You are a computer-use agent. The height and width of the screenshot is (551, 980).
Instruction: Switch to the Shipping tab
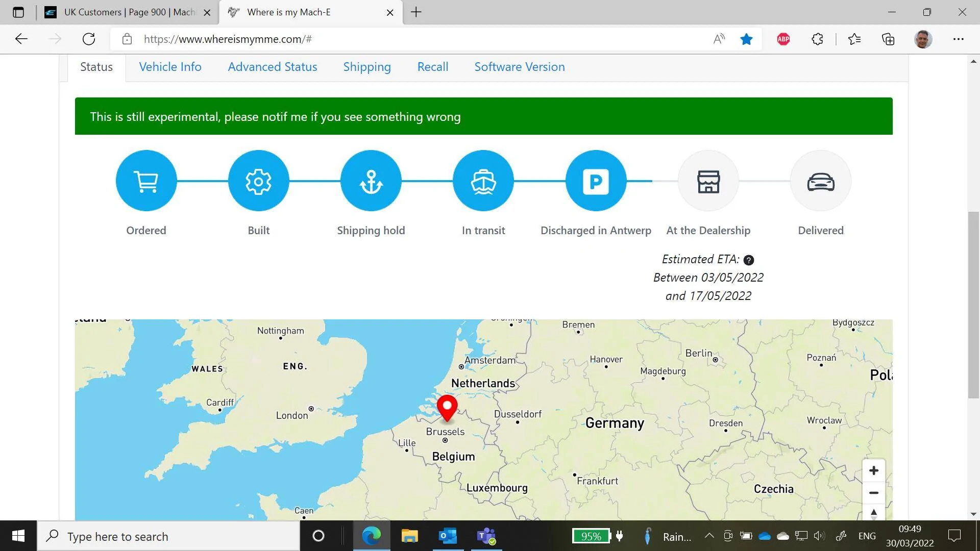367,67
